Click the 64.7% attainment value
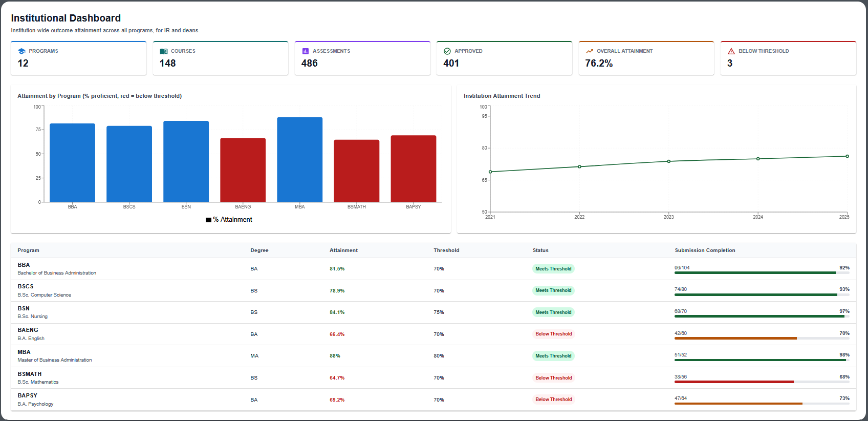The height and width of the screenshot is (421, 868). (337, 378)
